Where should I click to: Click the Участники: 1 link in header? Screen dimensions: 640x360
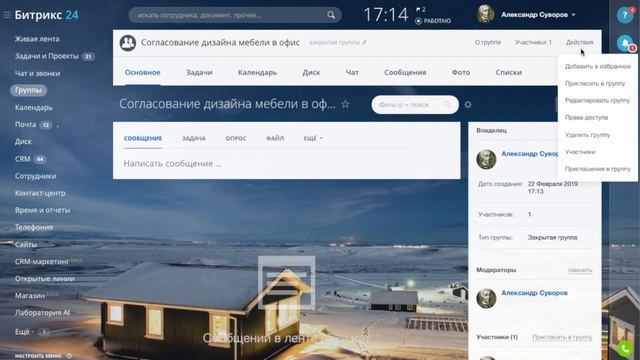tap(533, 42)
